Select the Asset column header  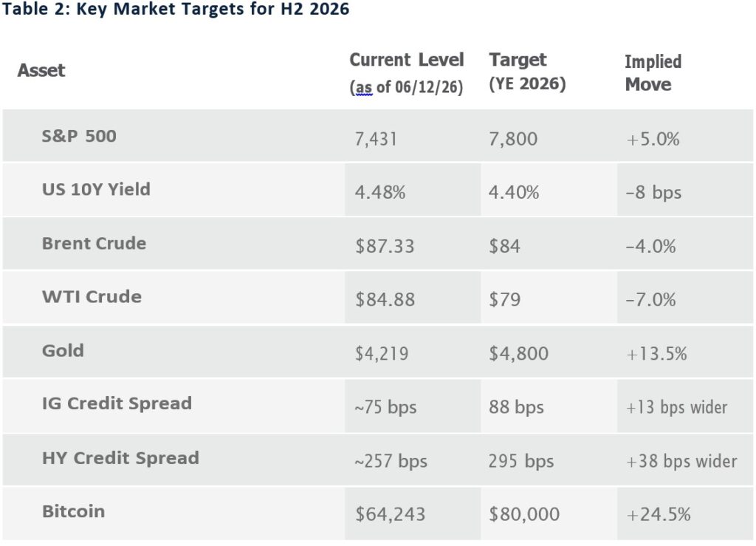tap(41, 70)
